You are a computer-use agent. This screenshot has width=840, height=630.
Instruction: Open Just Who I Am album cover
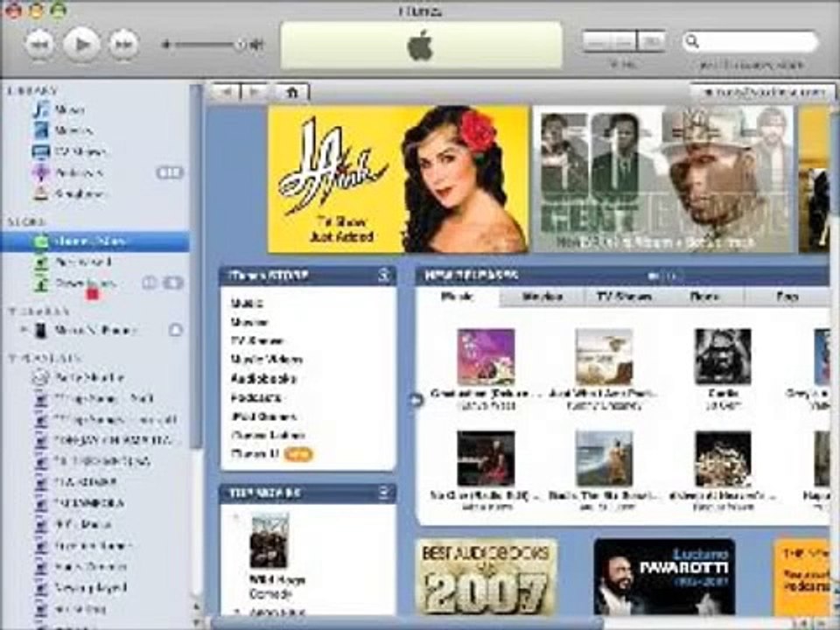tap(604, 357)
